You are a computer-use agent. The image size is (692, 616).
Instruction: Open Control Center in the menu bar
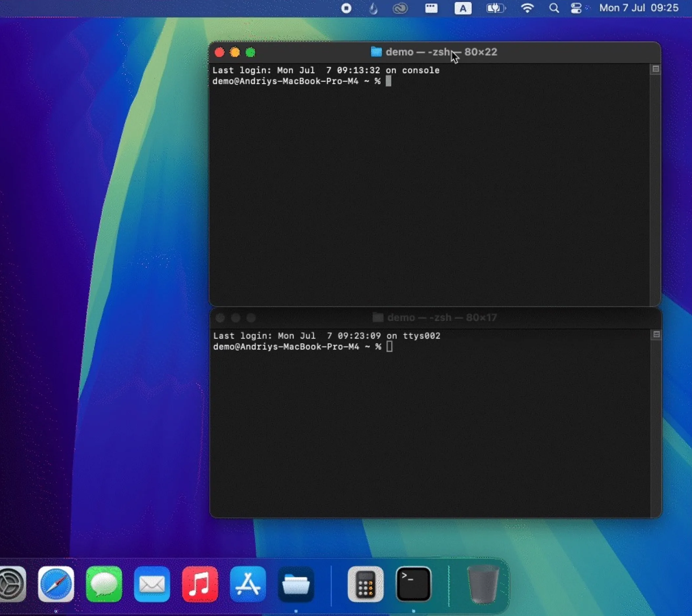pyautogui.click(x=576, y=8)
